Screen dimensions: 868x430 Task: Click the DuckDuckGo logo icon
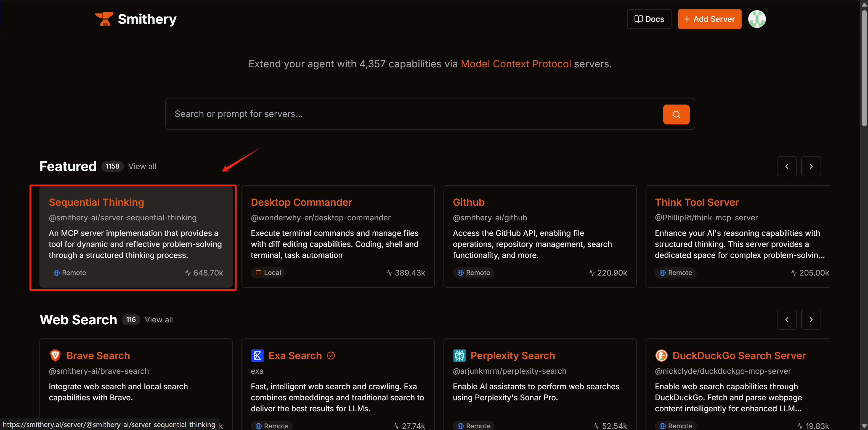tap(661, 356)
